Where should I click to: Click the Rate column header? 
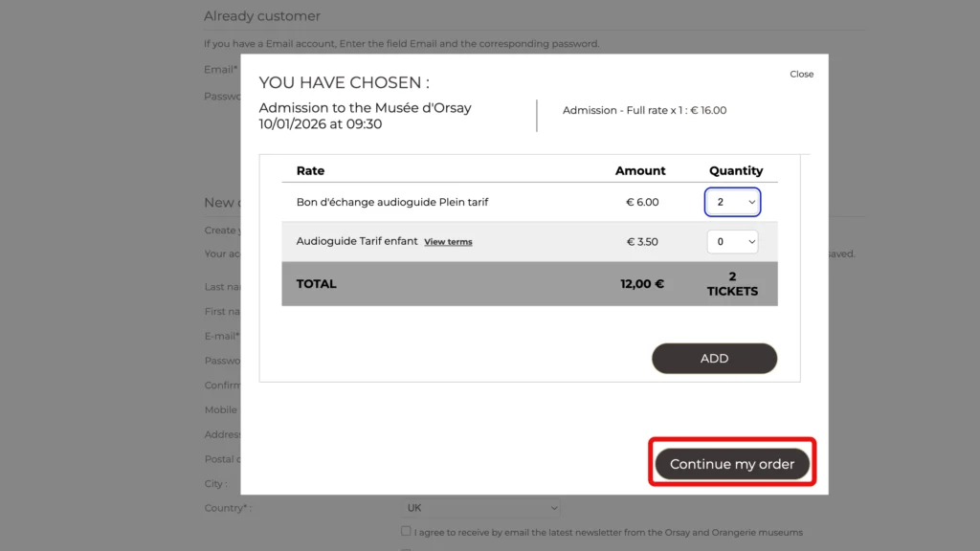click(x=310, y=170)
